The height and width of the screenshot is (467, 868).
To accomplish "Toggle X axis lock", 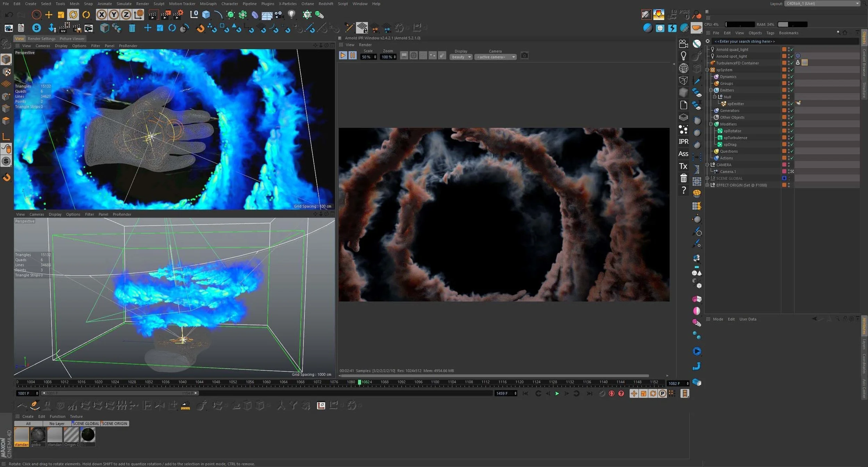I will [101, 15].
